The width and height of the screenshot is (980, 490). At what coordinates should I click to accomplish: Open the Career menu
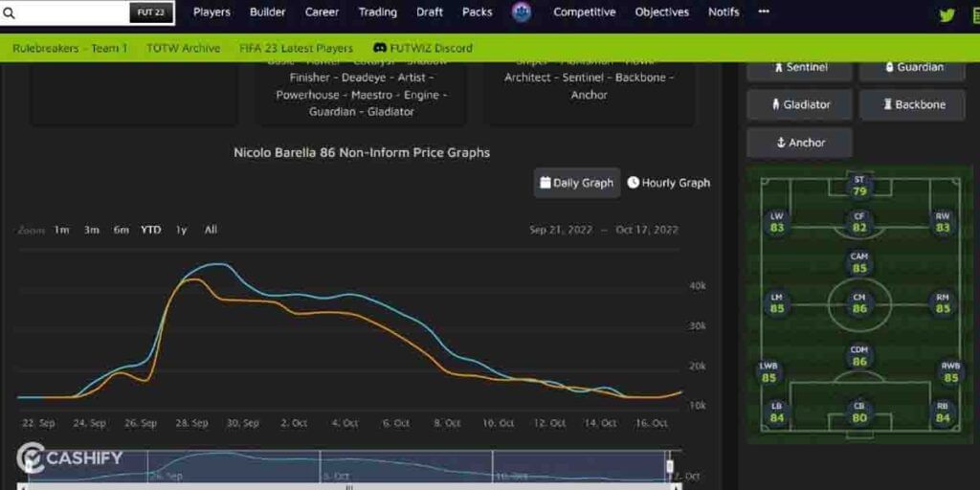(x=322, y=11)
